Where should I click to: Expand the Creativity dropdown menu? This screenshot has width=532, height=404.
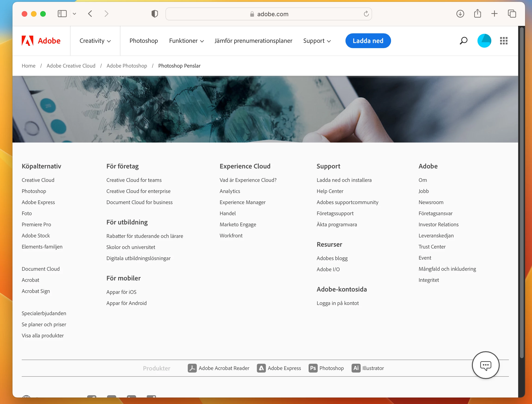pyautogui.click(x=95, y=41)
